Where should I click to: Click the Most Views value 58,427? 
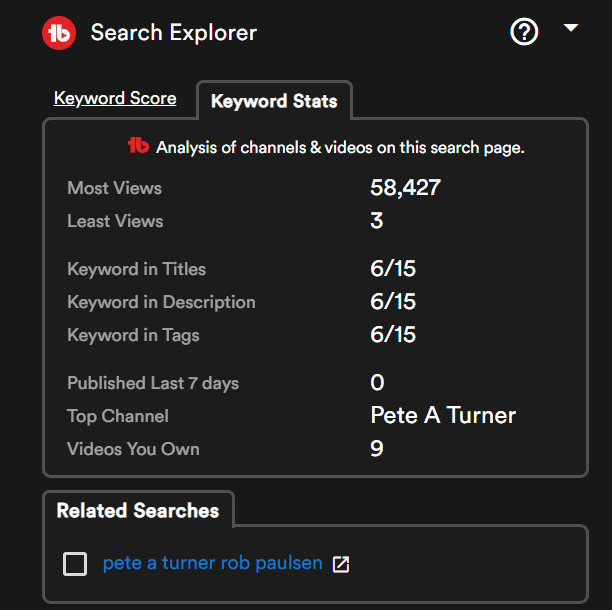pos(406,188)
